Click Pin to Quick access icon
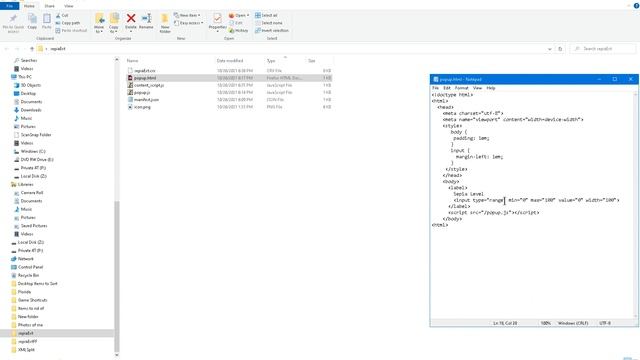 13,19
